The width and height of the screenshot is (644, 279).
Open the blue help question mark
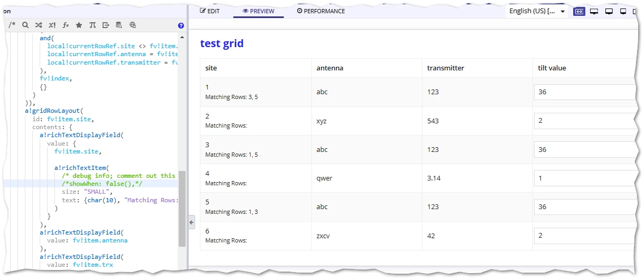pyautogui.click(x=181, y=25)
